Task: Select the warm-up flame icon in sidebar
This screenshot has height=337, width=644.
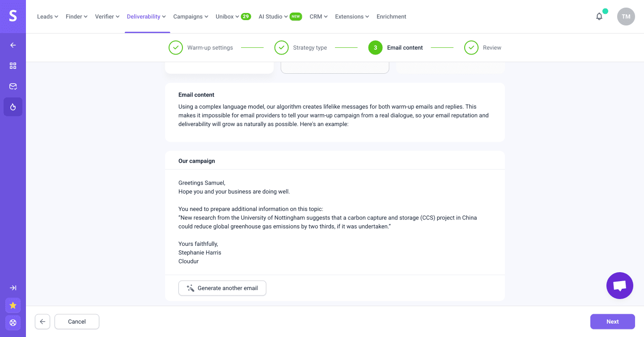Action: click(13, 107)
